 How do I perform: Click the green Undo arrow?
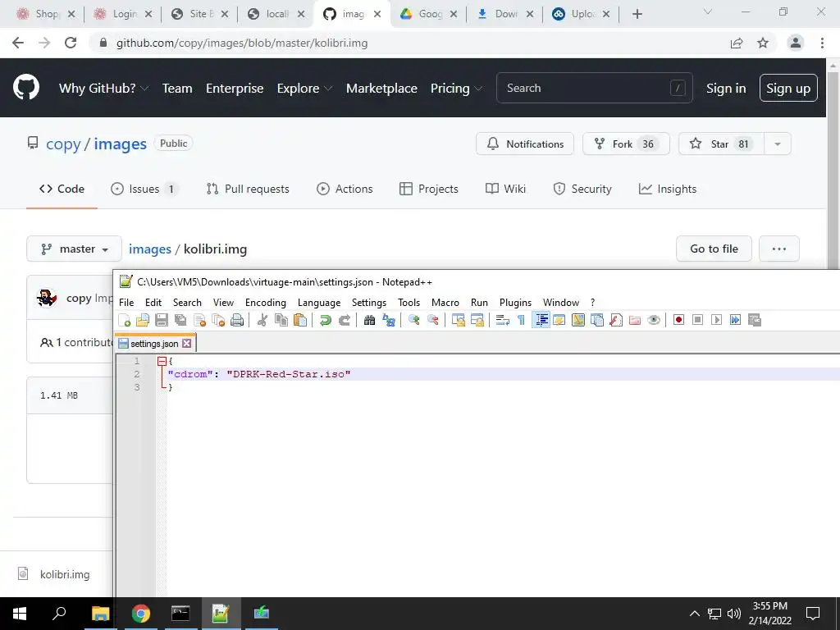[x=325, y=321]
